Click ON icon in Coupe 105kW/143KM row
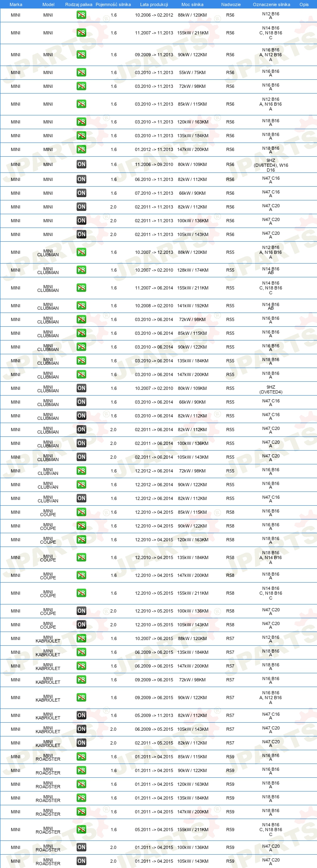317x868 pixels. click(81, 625)
